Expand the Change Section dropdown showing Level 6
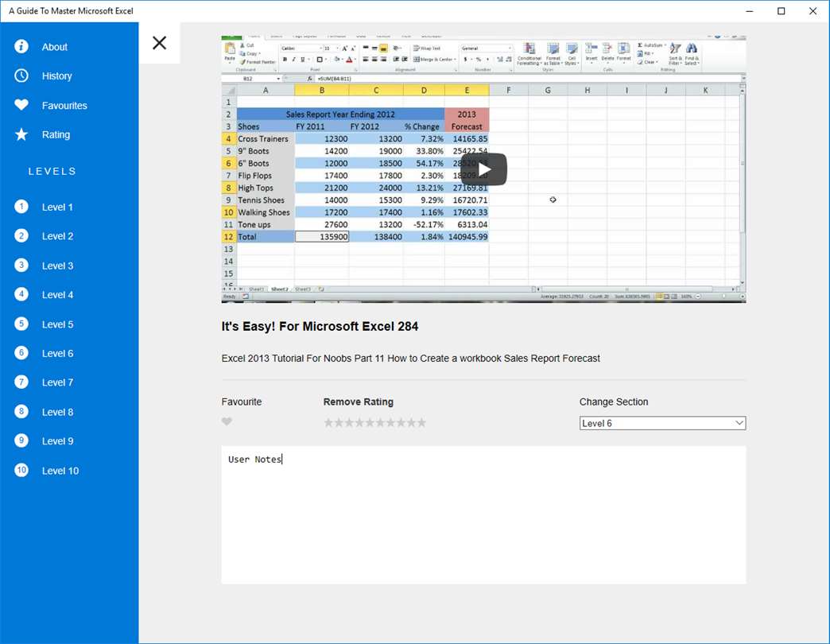The height and width of the screenshot is (644, 830). 663,423
